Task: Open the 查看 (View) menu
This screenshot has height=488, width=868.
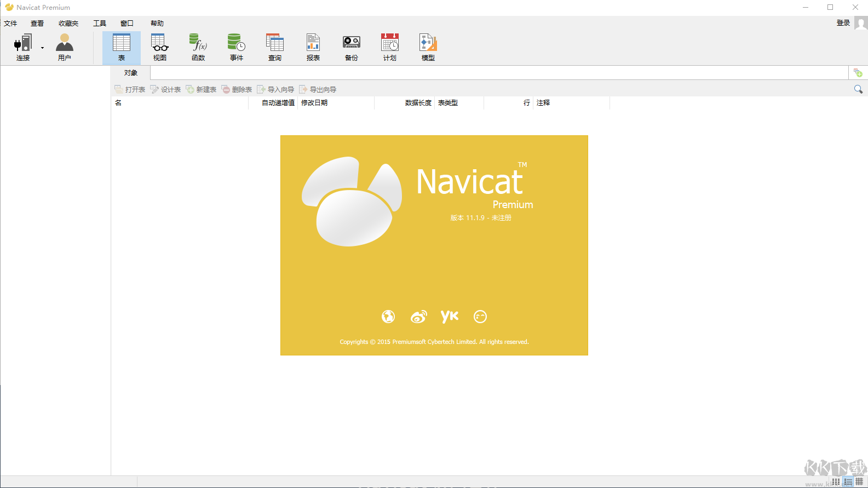Action: (x=37, y=23)
